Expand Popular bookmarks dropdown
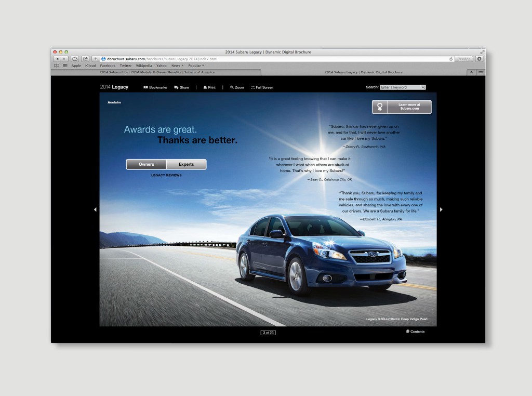The width and height of the screenshot is (532, 396). click(x=196, y=66)
